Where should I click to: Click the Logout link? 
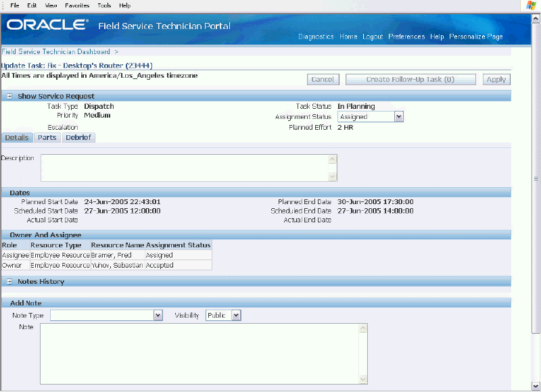[x=373, y=36]
